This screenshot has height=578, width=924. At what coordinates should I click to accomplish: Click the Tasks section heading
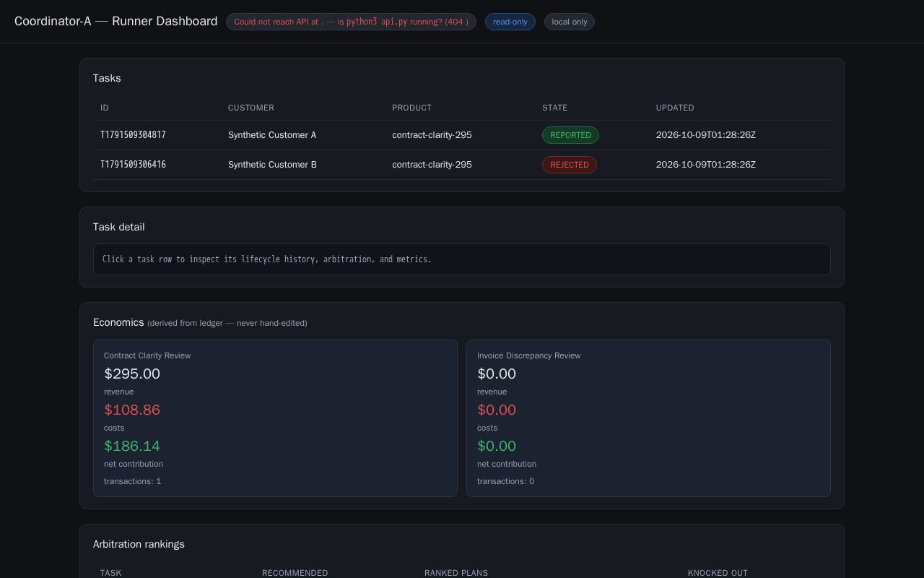pyautogui.click(x=107, y=78)
